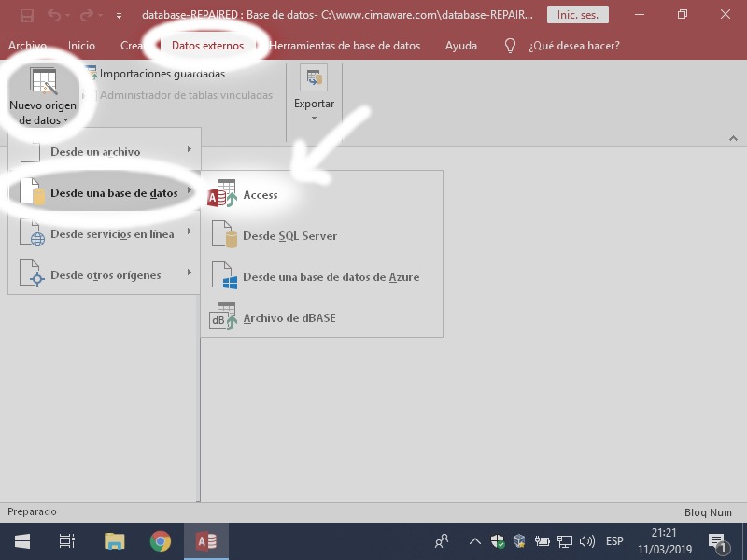Go to the Herramientas de base de datos tab

pos(343,45)
